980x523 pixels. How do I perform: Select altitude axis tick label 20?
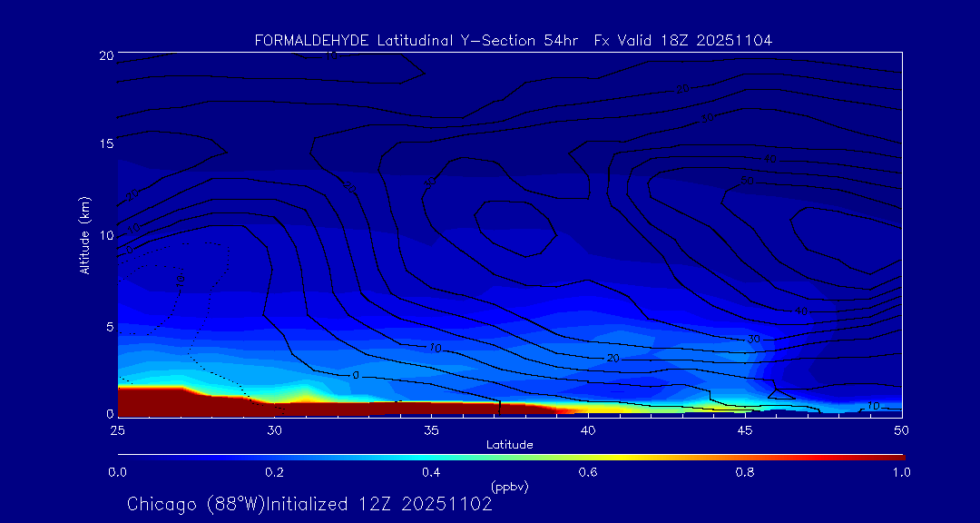pos(104,55)
